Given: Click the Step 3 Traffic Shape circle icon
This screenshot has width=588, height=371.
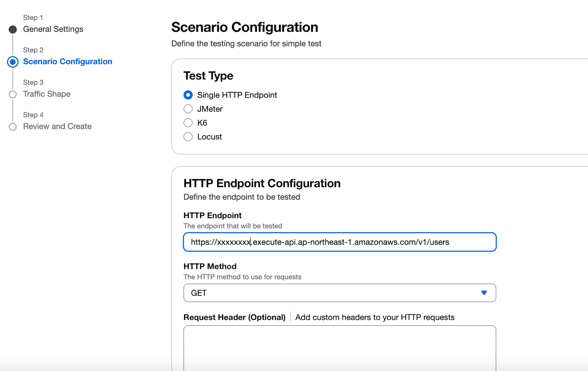Looking at the screenshot, I should [13, 94].
